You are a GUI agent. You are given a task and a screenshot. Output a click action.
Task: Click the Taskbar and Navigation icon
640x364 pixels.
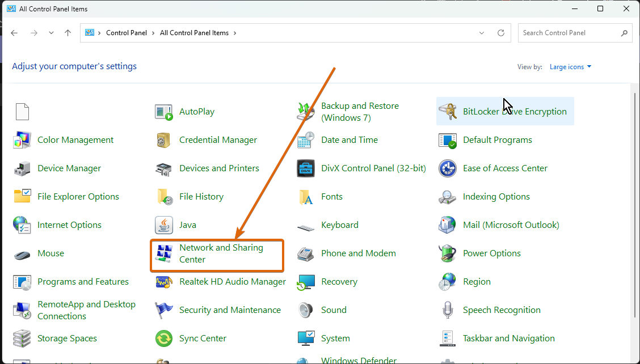[x=447, y=338]
